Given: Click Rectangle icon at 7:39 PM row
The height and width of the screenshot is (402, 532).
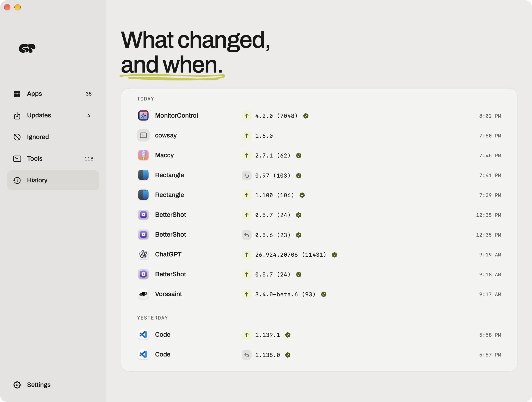Looking at the screenshot, I should (143, 195).
